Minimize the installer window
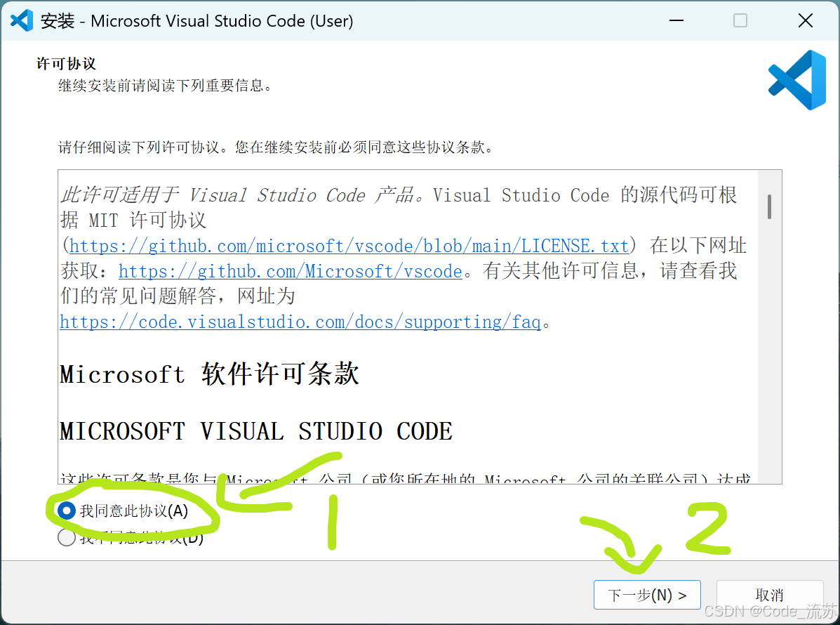 point(676,21)
